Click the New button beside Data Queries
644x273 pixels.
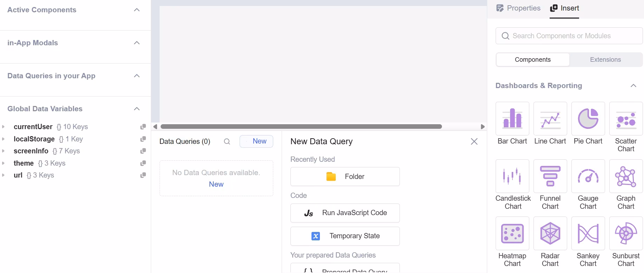256,141
